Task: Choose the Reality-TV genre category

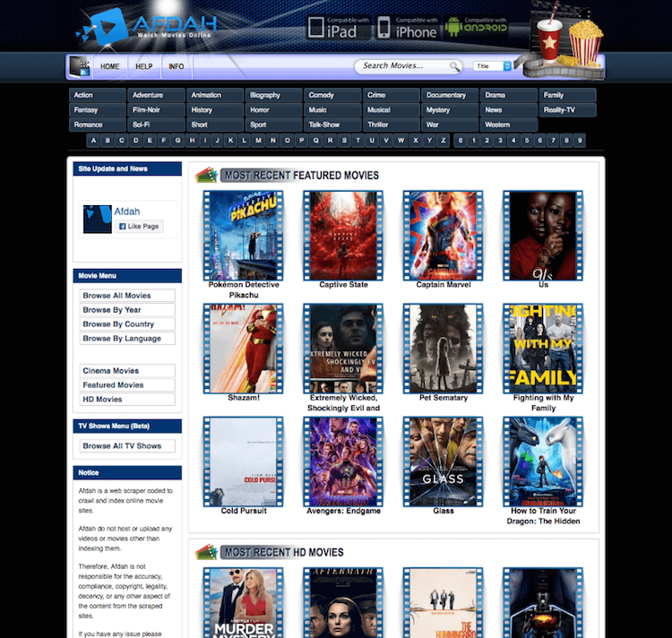Action: [568, 109]
